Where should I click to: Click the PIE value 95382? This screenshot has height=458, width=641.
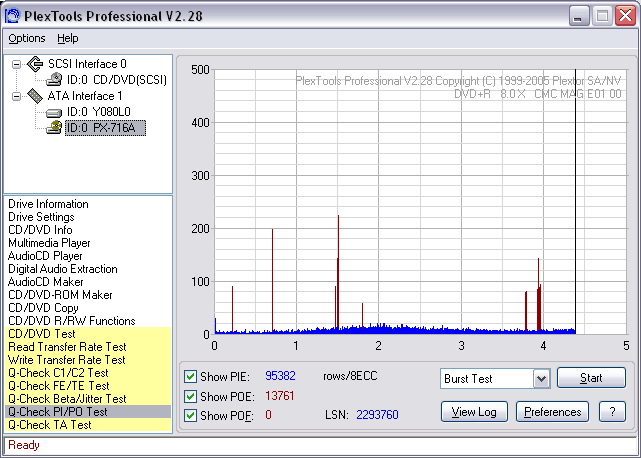pos(280,376)
